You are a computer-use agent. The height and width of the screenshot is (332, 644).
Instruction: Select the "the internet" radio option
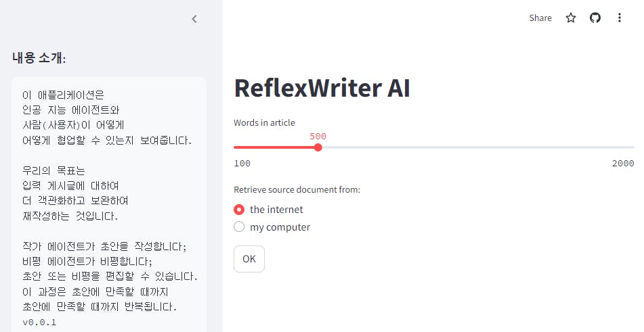[239, 210]
